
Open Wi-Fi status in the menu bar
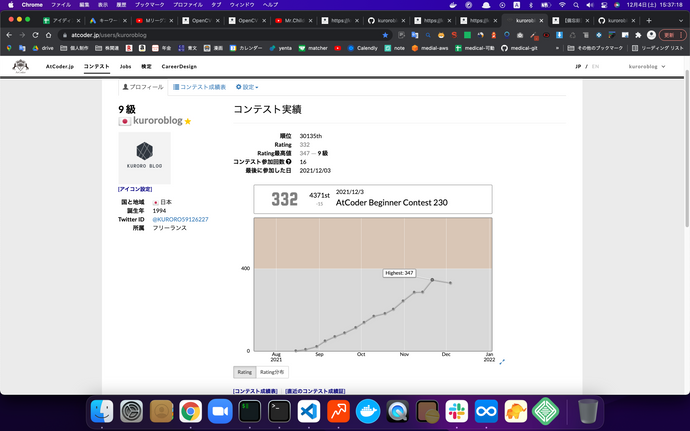(x=562, y=5)
